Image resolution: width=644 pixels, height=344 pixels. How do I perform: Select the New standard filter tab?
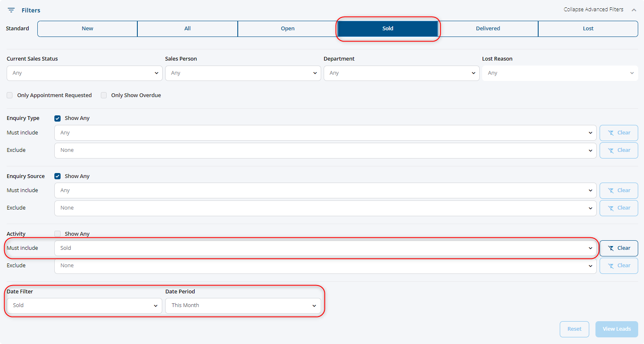click(x=88, y=29)
